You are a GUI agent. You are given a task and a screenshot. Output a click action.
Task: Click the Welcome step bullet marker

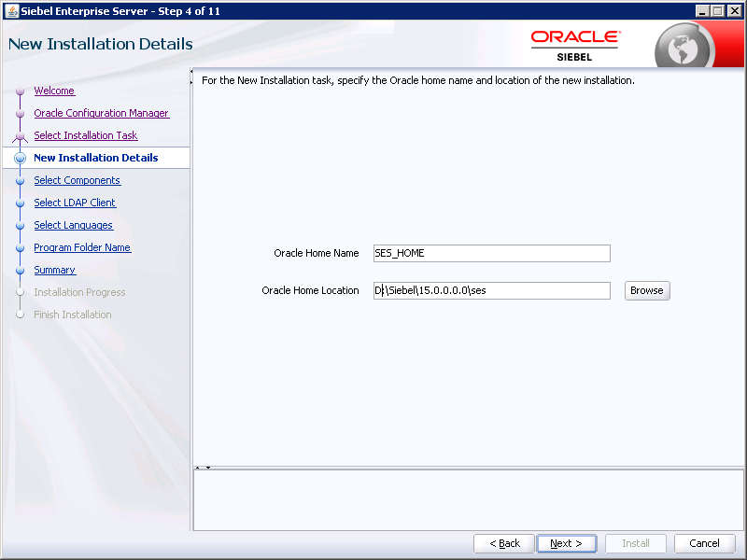coord(20,91)
